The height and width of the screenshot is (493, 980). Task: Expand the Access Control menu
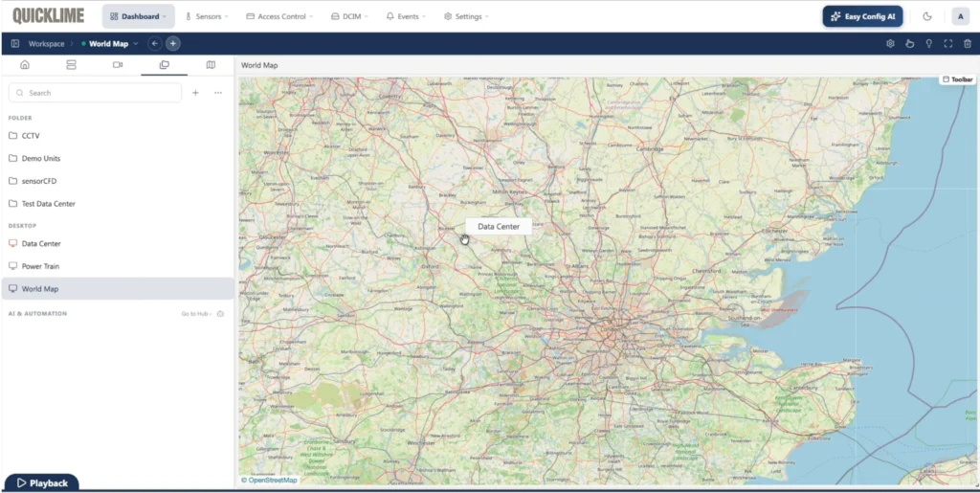279,16
